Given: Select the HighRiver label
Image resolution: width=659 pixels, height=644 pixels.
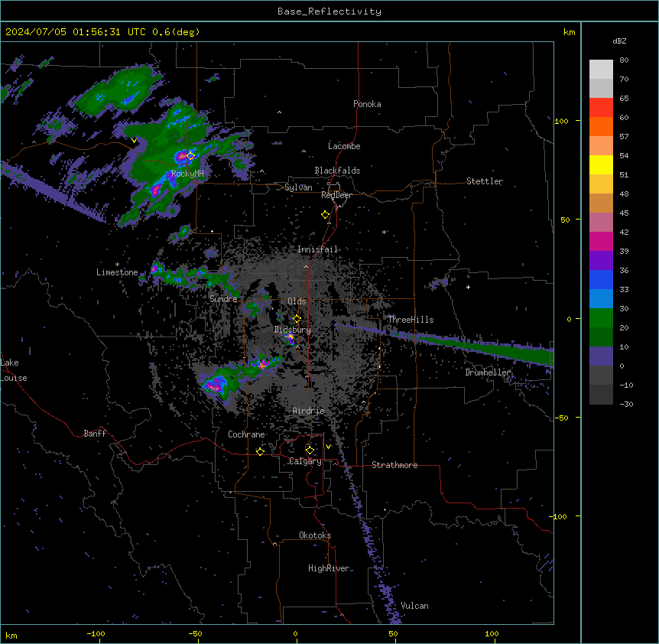Looking at the screenshot, I should point(329,568).
